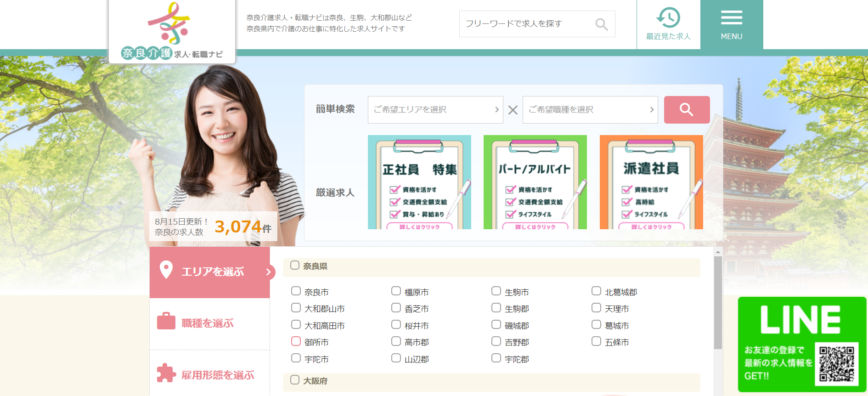Screen dimensions: 868x396
Task: Open the ご希望職種を選択 dropdown
Action: coord(590,110)
